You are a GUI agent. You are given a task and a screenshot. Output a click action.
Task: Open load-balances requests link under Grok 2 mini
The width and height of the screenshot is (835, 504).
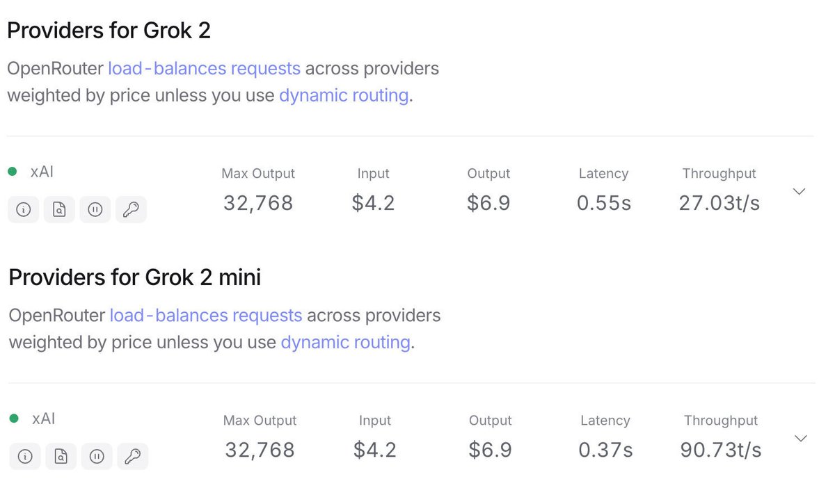pyautogui.click(x=206, y=316)
